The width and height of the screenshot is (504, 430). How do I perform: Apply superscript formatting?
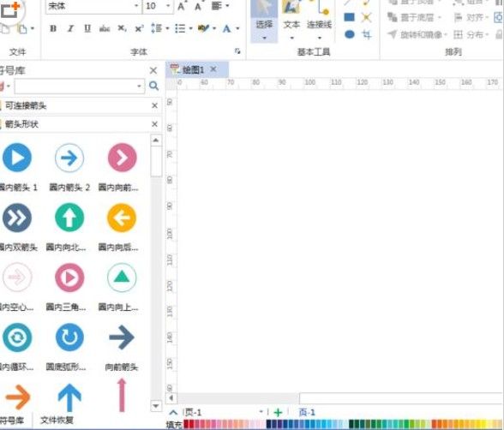coord(139,28)
